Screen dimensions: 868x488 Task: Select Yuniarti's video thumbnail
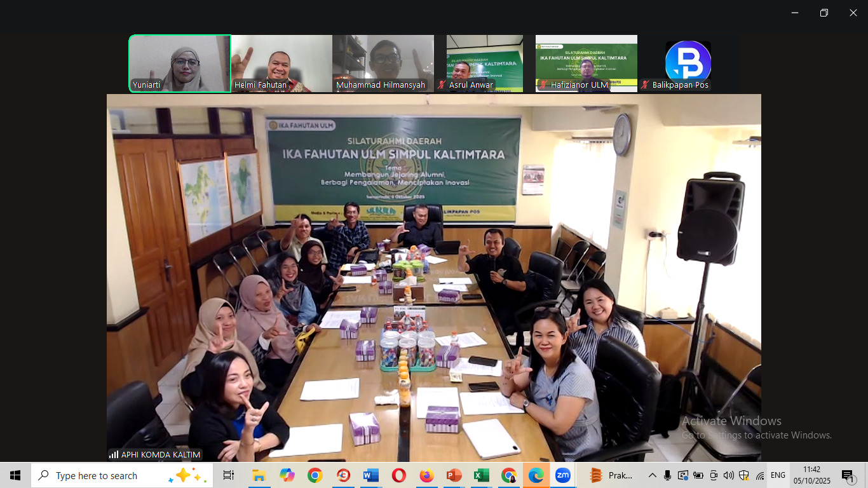click(x=180, y=64)
